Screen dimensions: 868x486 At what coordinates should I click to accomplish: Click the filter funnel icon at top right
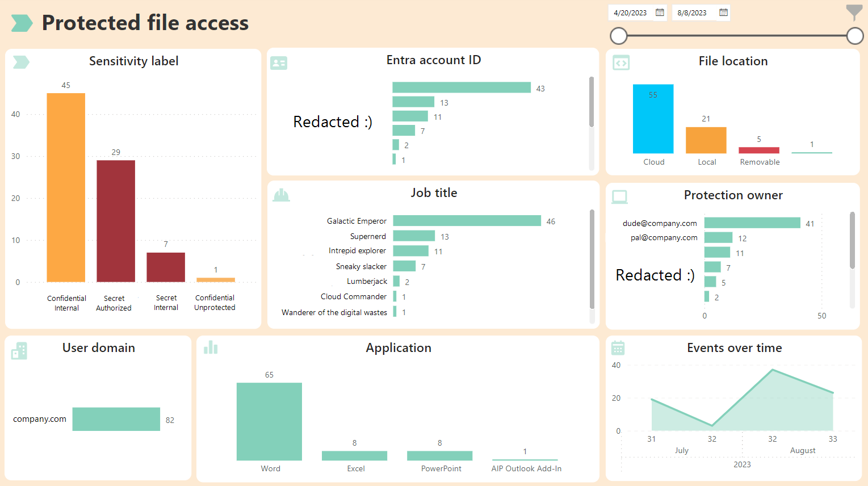tap(854, 11)
